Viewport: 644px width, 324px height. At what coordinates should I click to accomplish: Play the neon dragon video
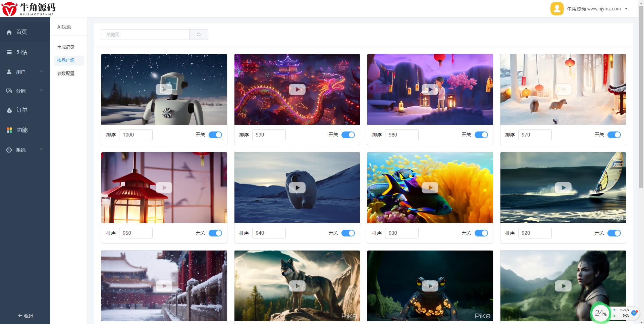[297, 89]
